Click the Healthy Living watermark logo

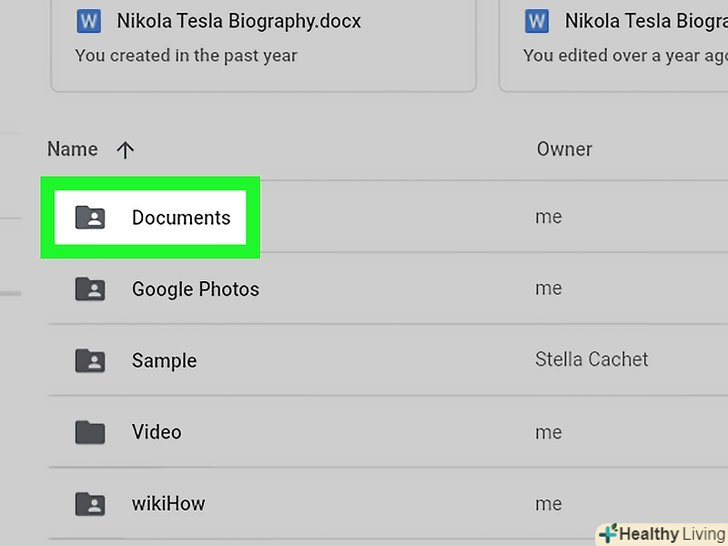(662, 533)
